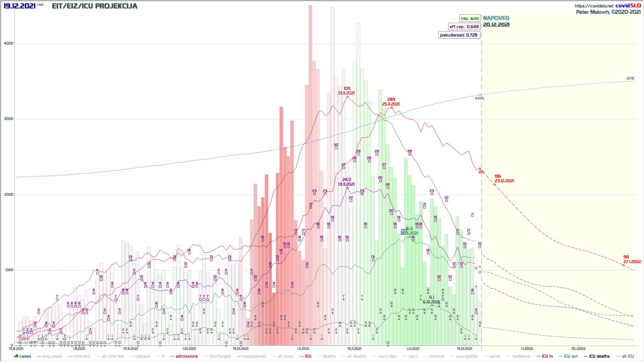644x362 pixels.
Task: Click the cep: auto box
Action: pyautogui.click(x=470, y=18)
